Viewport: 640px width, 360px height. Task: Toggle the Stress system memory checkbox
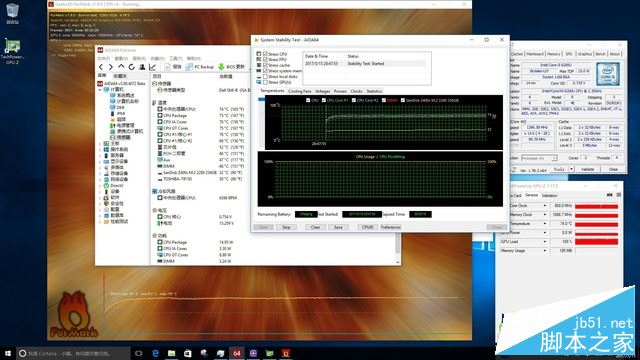[x=265, y=71]
